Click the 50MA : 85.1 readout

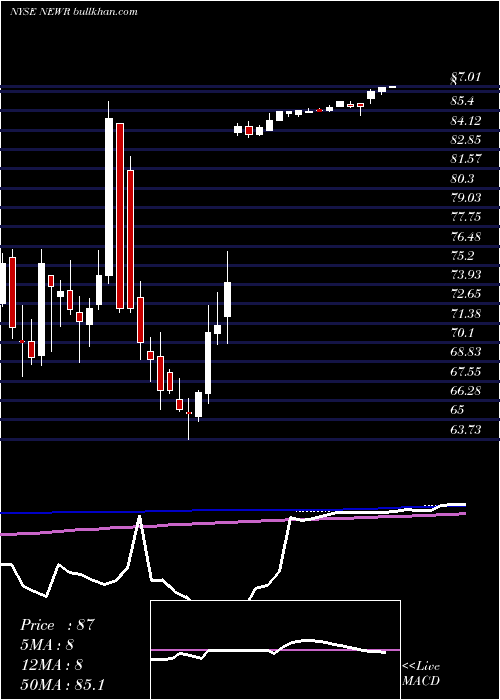(62, 684)
